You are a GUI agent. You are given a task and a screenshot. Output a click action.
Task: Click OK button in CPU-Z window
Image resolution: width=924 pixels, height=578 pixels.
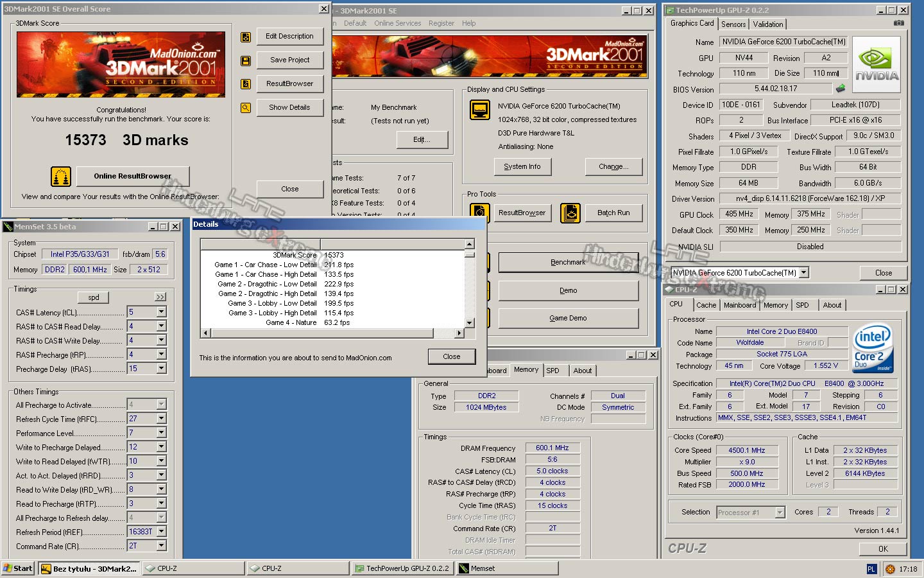884,549
